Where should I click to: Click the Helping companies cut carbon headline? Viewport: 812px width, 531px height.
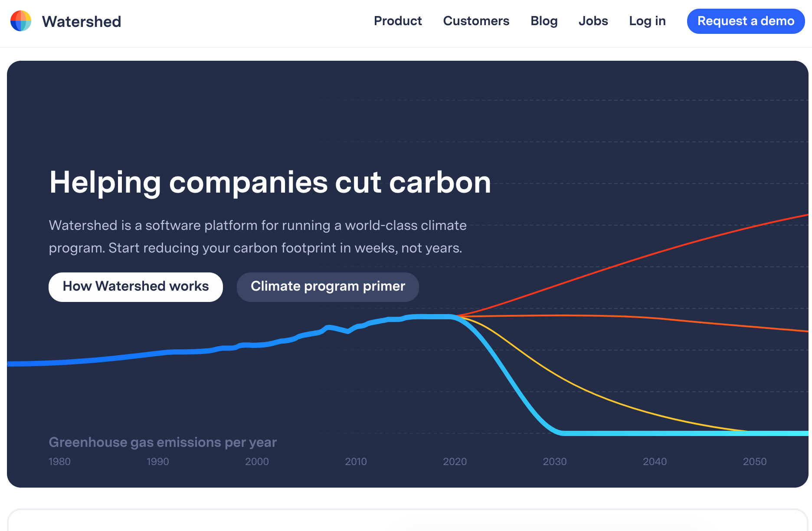click(270, 182)
